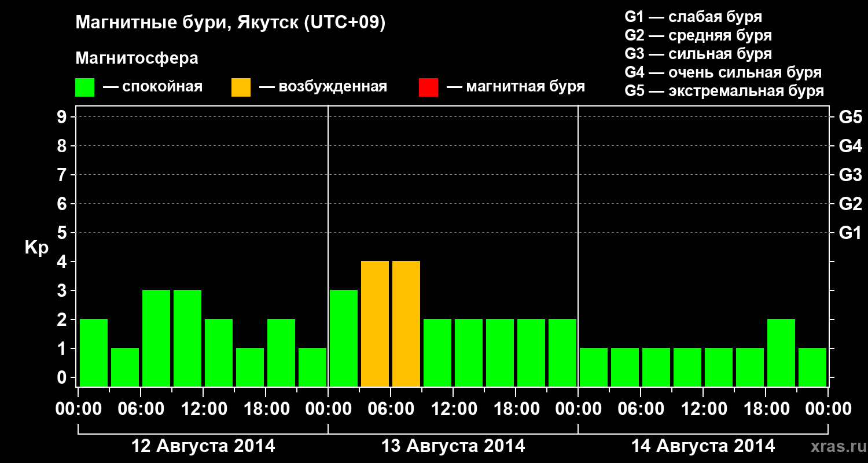Viewport: 868px width, 463px height.
Task: Click the 'G4 — очень сильная буря' legend line
Action: [x=723, y=72]
